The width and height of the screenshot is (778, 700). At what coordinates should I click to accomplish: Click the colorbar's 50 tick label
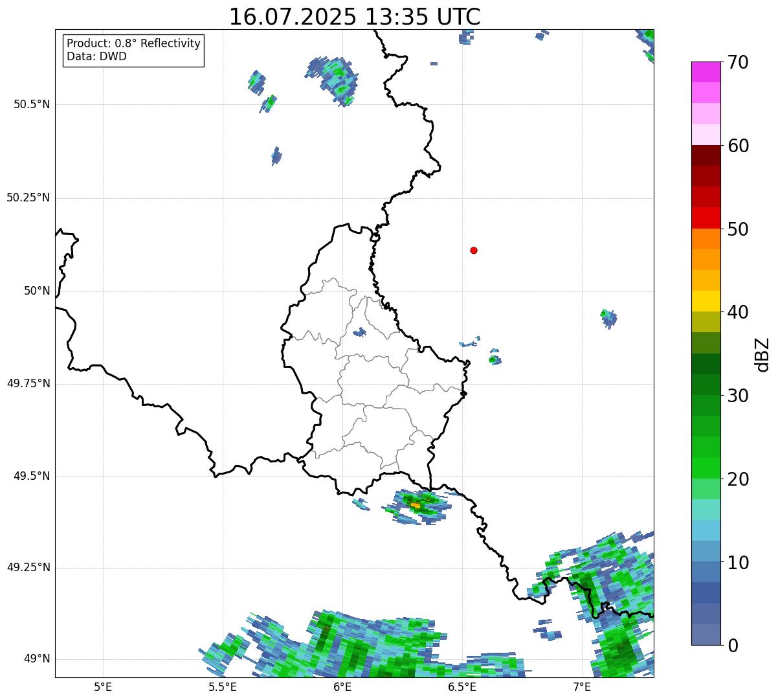pos(738,229)
